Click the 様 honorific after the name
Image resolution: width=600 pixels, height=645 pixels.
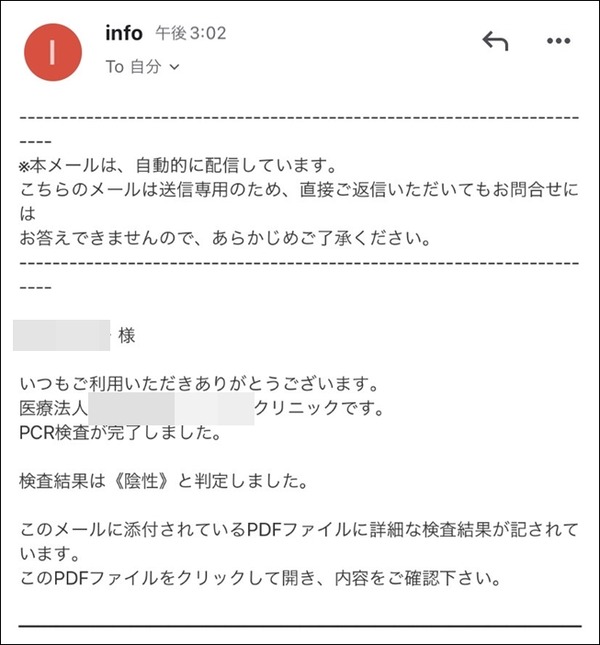click(x=126, y=336)
